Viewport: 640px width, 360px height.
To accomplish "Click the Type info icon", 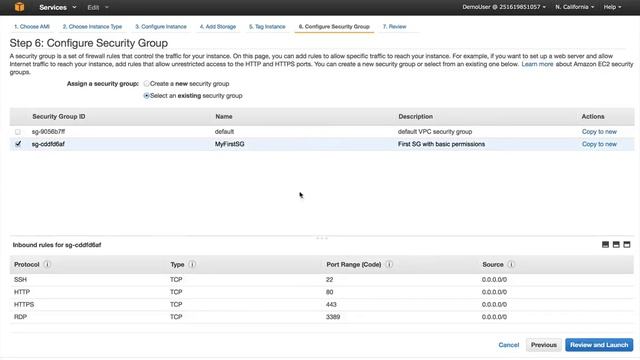I will (192, 264).
